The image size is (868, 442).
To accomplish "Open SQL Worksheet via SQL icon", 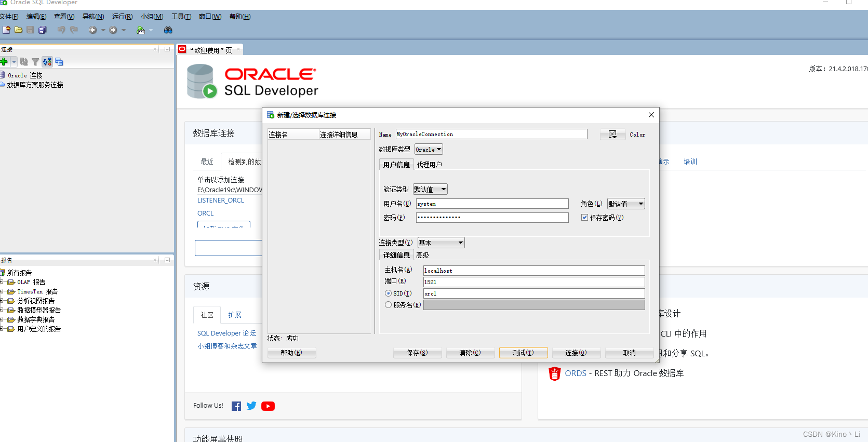I will (x=141, y=30).
